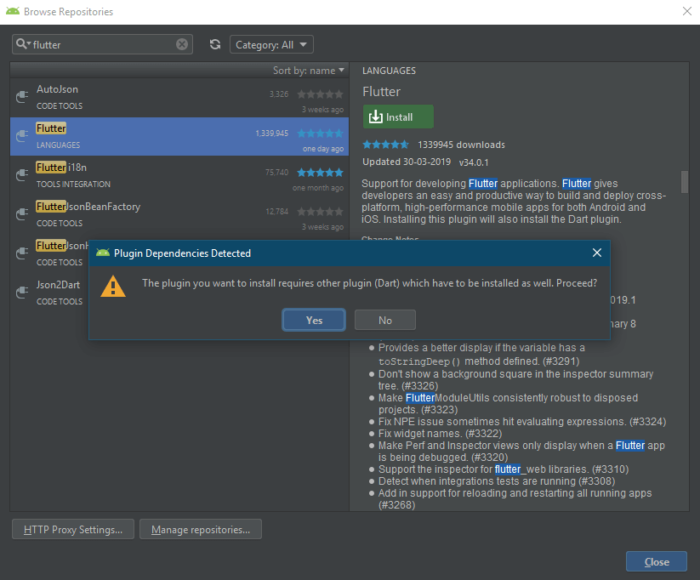Click the v34.0.1 version text
The height and width of the screenshot is (580, 700).
pos(474,163)
